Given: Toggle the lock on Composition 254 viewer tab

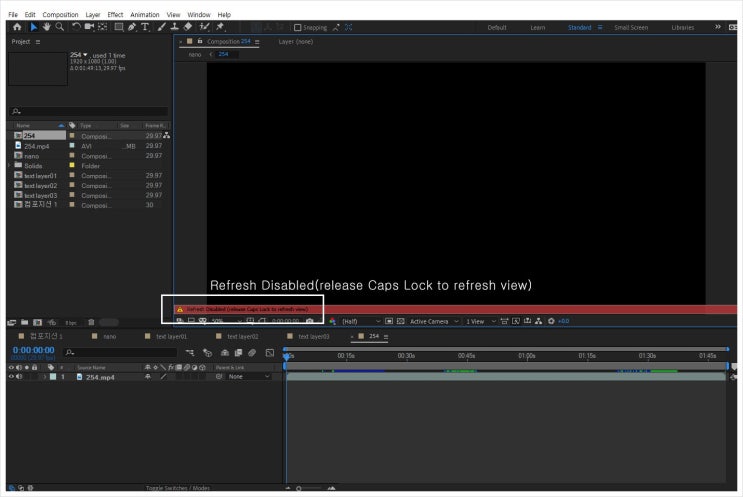Looking at the screenshot, I should [200, 41].
